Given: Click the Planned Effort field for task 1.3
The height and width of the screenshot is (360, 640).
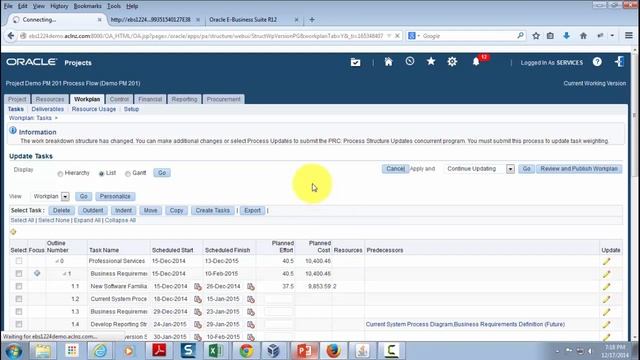Looking at the screenshot, I should click(279, 311).
